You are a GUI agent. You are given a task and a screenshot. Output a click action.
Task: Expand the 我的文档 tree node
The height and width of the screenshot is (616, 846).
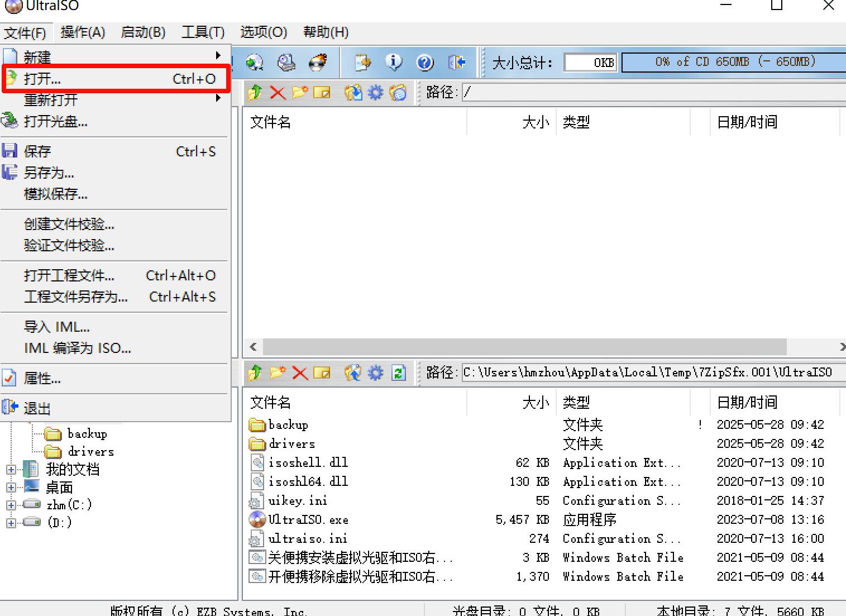tap(11, 470)
